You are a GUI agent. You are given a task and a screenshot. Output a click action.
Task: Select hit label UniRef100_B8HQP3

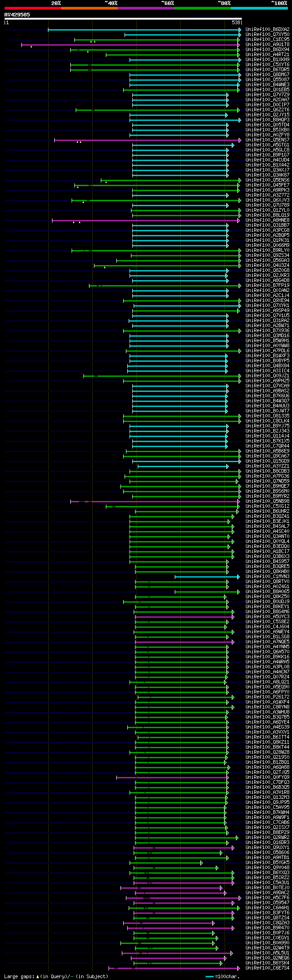tap(267, 120)
